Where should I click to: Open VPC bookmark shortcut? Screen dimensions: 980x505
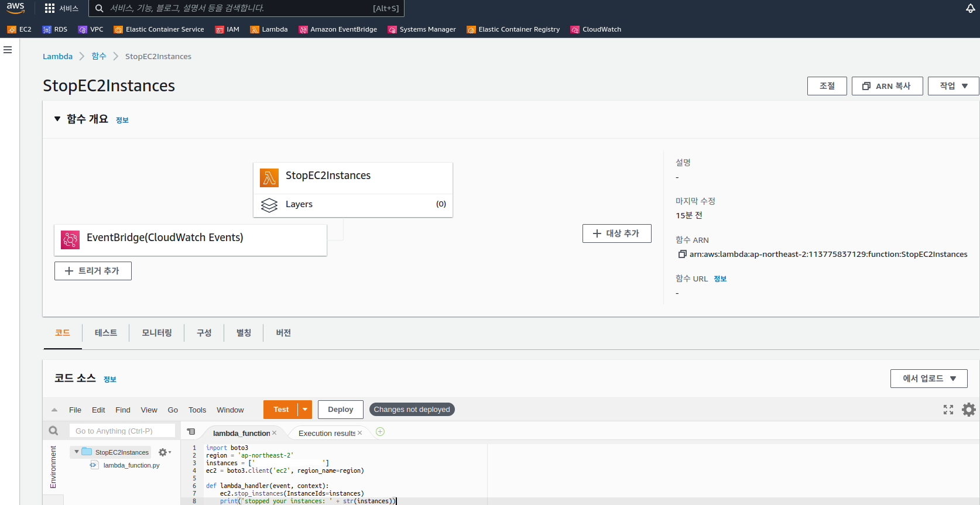[x=91, y=29]
